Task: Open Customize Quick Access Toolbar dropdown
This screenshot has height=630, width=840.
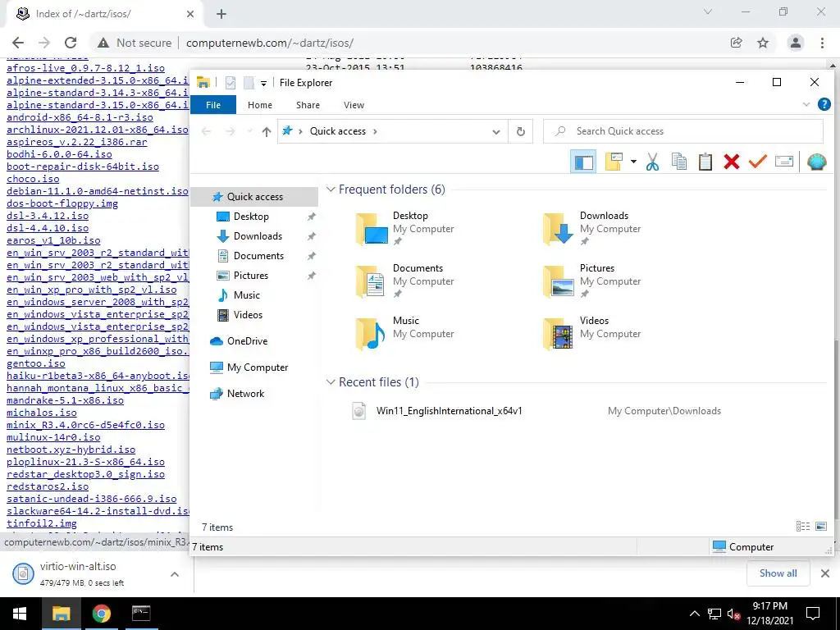Action: click(x=263, y=83)
